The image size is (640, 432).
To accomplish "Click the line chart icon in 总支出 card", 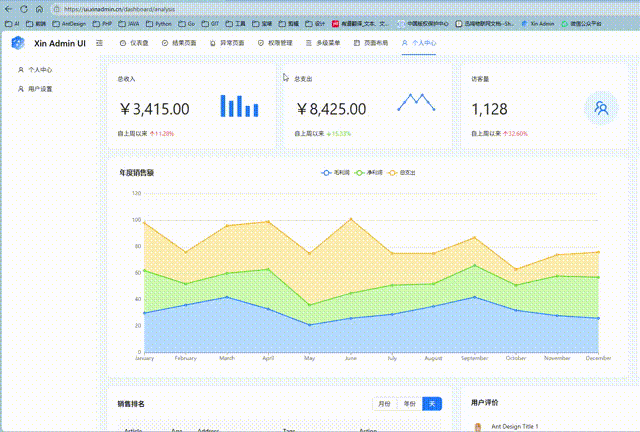I will 416,102.
